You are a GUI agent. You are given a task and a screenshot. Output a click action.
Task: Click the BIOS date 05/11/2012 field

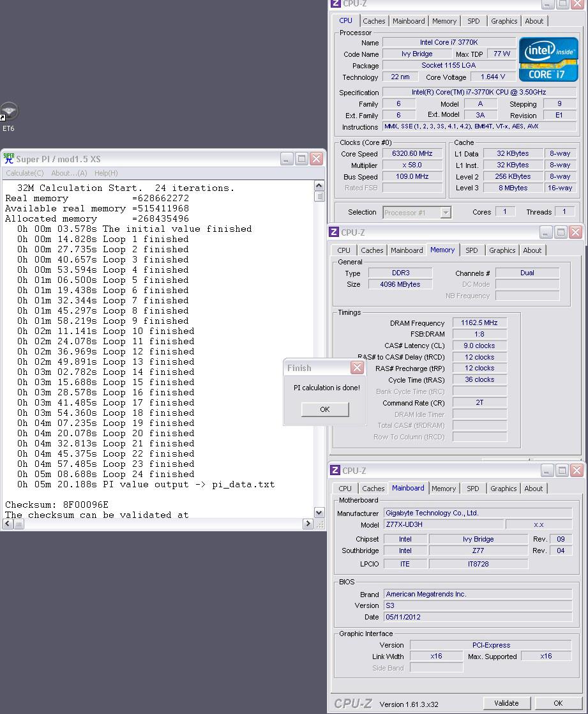[478, 617]
